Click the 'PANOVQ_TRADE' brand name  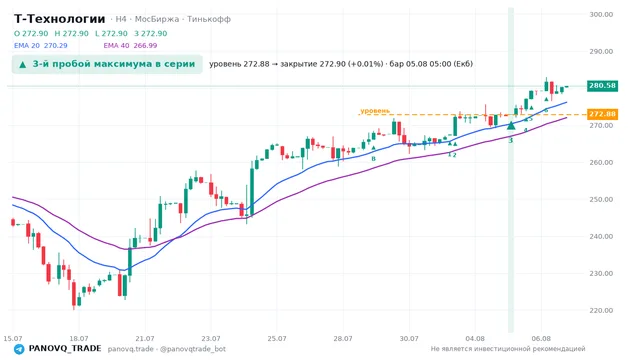coord(65,349)
